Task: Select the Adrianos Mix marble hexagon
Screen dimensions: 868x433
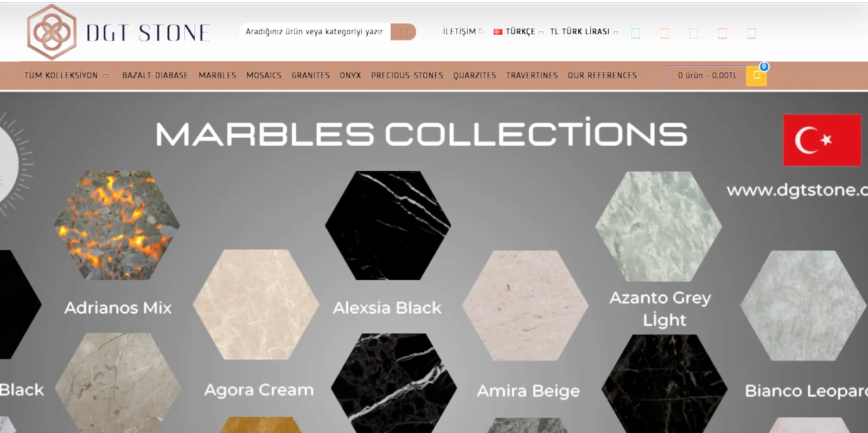Action: tap(117, 225)
